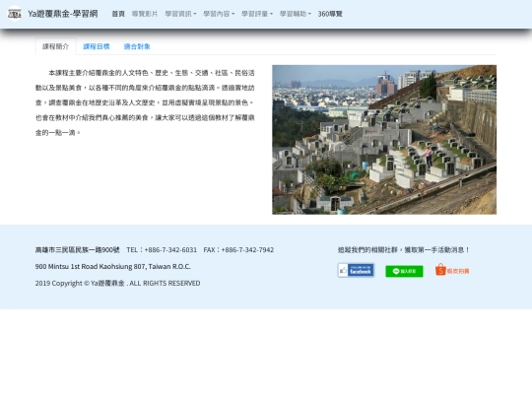Image resolution: width=532 pixels, height=399 pixels.
Task: Expand the 學習評量 dropdown menu
Action: [257, 14]
